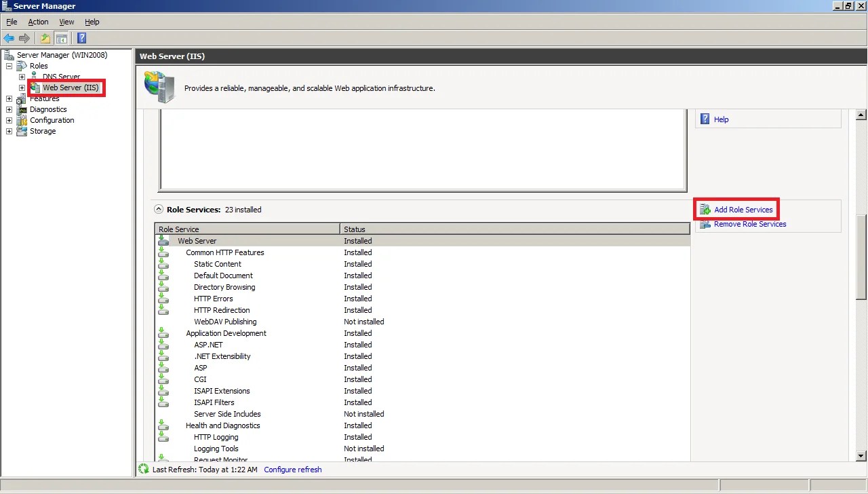Click the Remove Role Services icon
This screenshot has height=494, width=868.
point(705,224)
